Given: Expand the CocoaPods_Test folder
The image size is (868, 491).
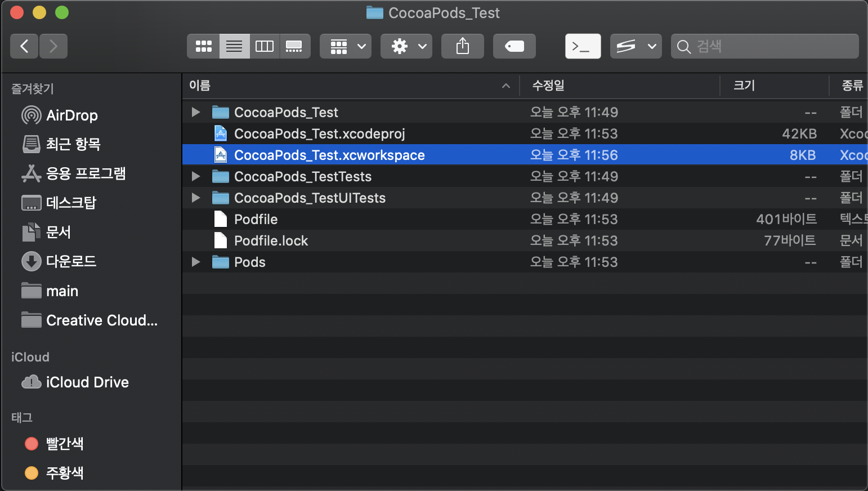Looking at the screenshot, I should (x=195, y=112).
